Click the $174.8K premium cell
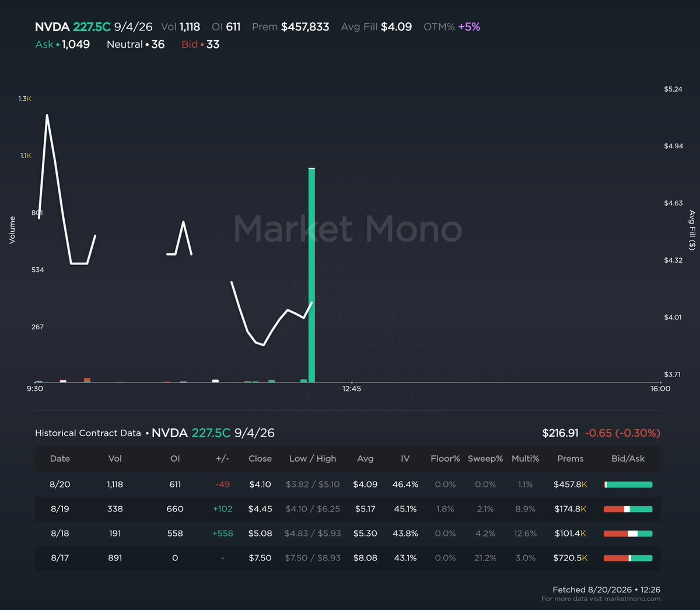Screen dimensions: 700x610 [570, 509]
